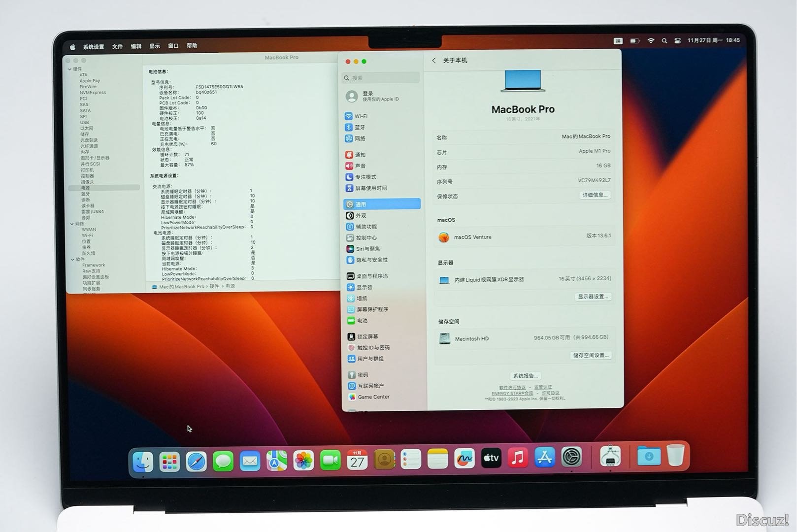Select 图形卡/显示器 in System Report sidebar

click(95, 158)
